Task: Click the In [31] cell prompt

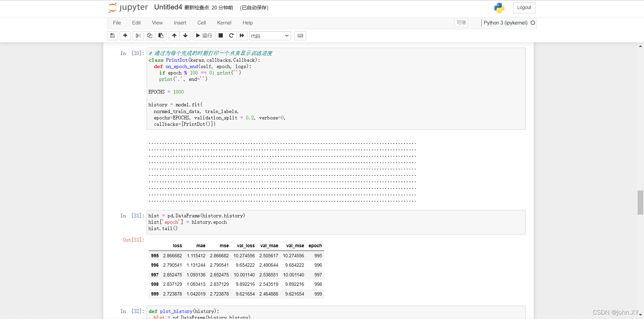Action: coord(132,216)
